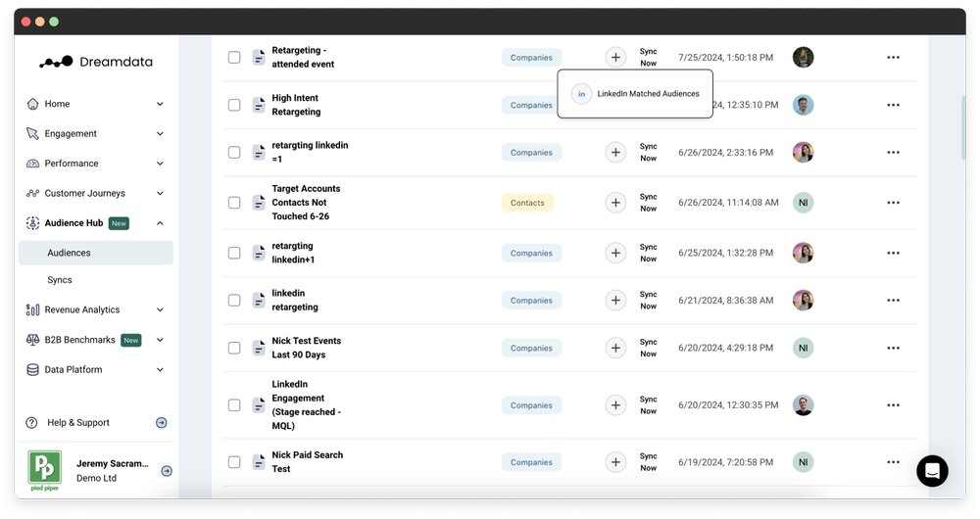Viewport: 980px width, 519px height.
Task: Click the Pied Piper account logo
Action: tap(45, 470)
